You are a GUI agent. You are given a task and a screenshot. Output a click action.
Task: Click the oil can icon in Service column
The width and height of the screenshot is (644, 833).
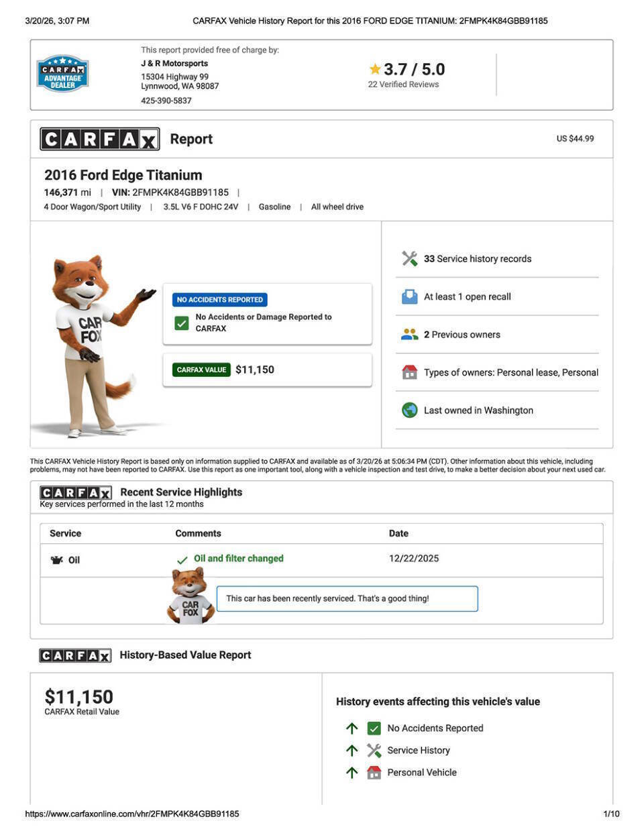pyautogui.click(x=56, y=560)
